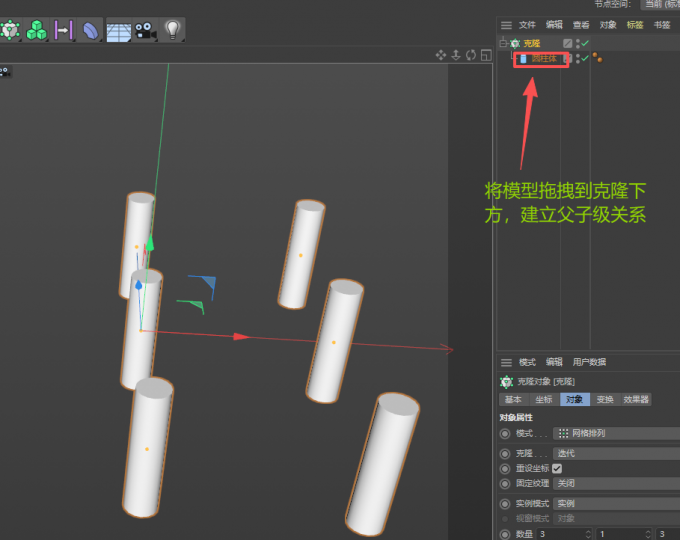Viewport: 680px width, 540px height.
Task: Collapse the 克隆 tree node expander
Action: 503,43
